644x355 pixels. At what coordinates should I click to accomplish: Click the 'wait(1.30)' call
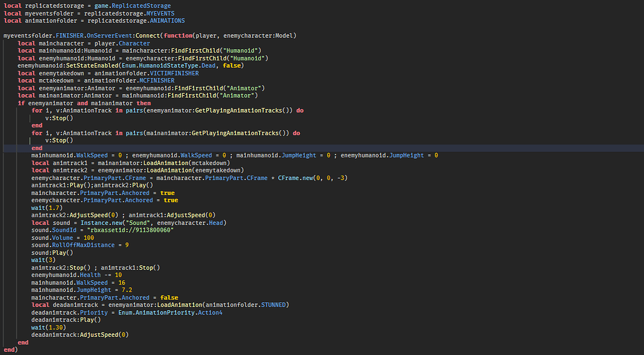pyautogui.click(x=49, y=328)
